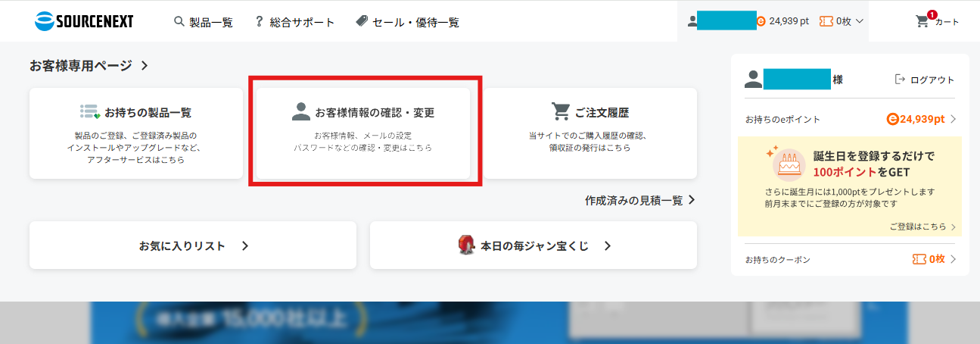980x344 pixels.
Task: Click the logout arrow icon
Action: 900,79
